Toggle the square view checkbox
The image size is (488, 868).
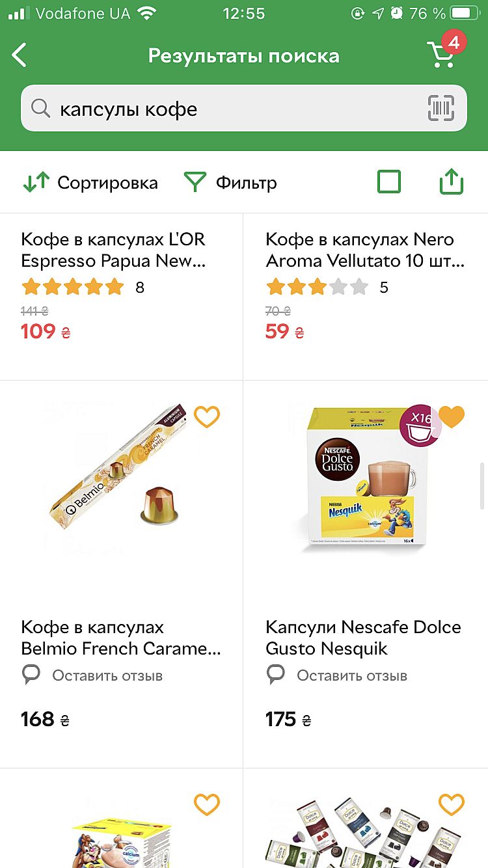coord(389,182)
